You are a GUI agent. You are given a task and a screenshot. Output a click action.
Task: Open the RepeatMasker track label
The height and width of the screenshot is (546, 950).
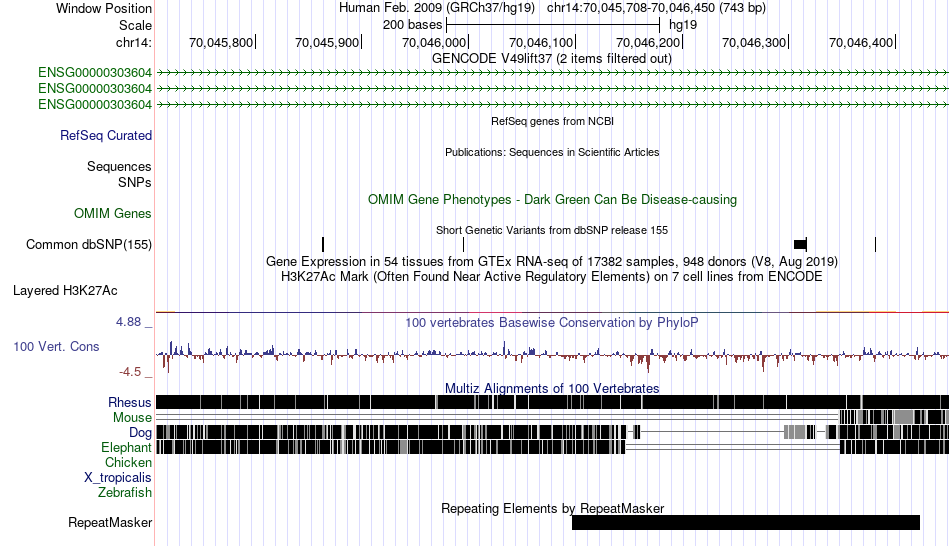110,522
